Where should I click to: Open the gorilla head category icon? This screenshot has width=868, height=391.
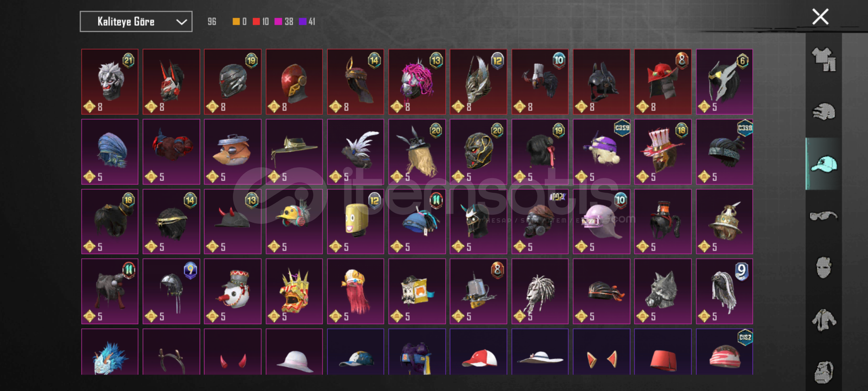824,372
